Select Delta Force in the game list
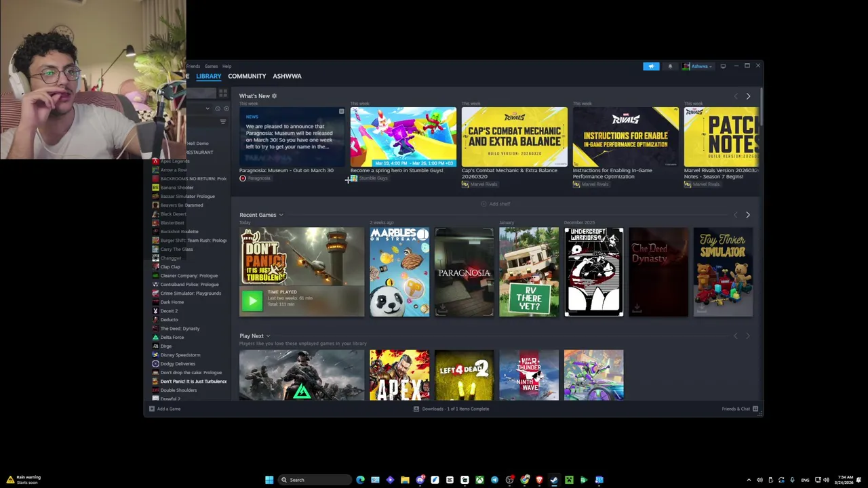This screenshot has width=868, height=488. pos(189,338)
